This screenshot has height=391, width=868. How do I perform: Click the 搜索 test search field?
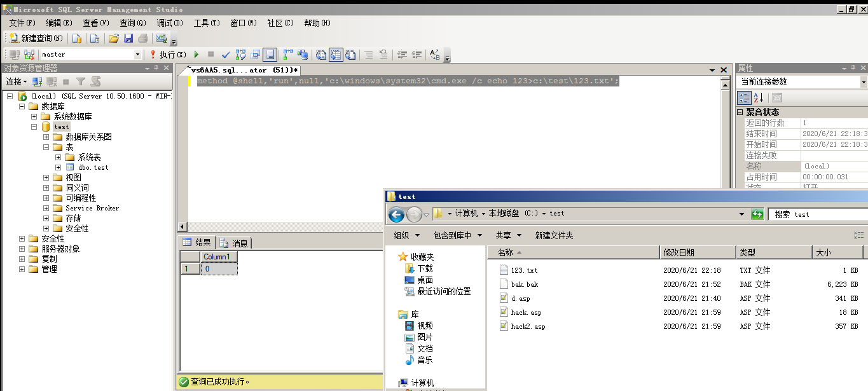[x=818, y=214]
